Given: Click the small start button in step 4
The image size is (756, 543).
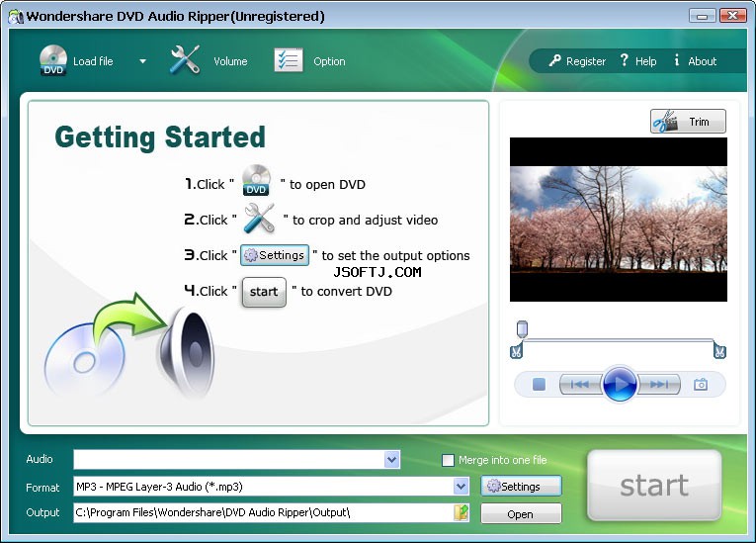Looking at the screenshot, I should [x=264, y=292].
